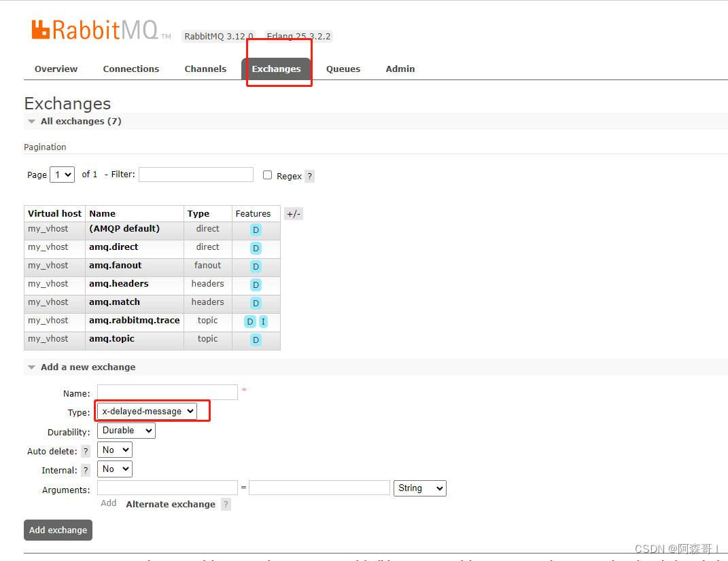
Task: Click the help icon next to Internal
Action: tap(85, 470)
